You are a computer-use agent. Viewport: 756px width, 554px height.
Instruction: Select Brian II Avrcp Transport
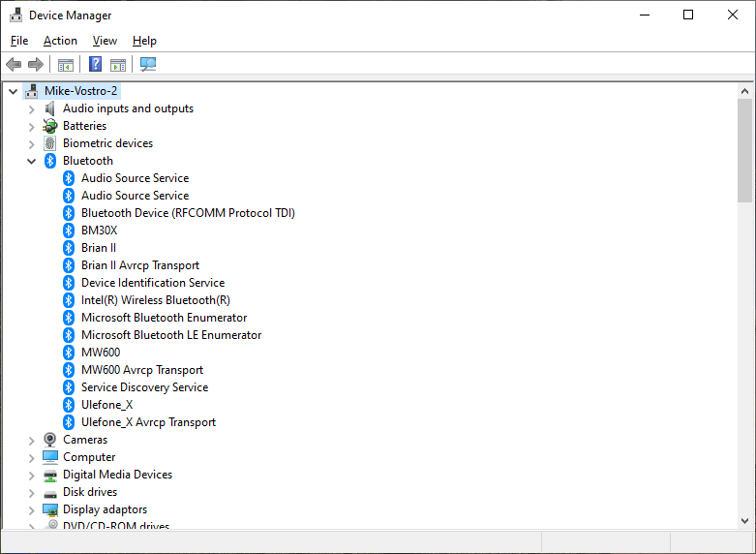tap(140, 265)
